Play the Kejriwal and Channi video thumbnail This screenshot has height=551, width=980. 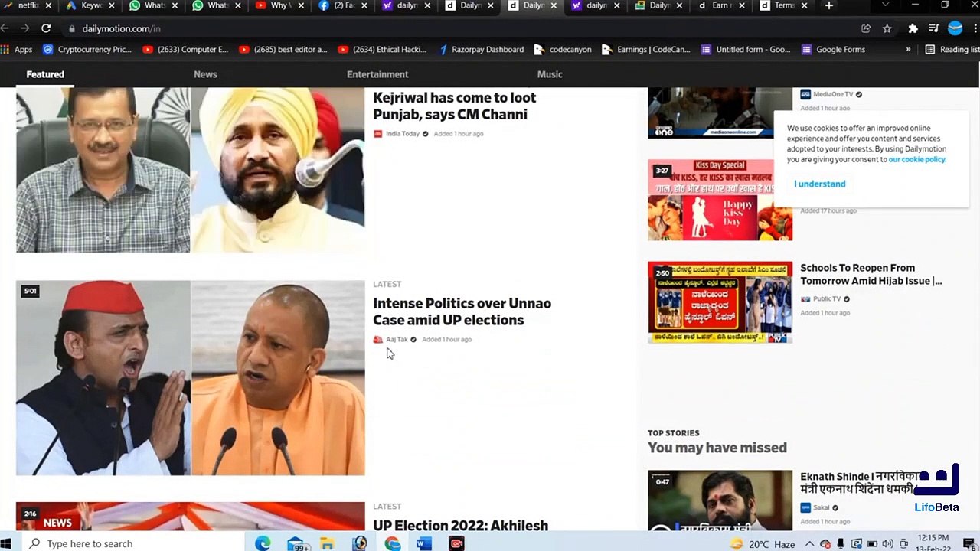pos(190,170)
